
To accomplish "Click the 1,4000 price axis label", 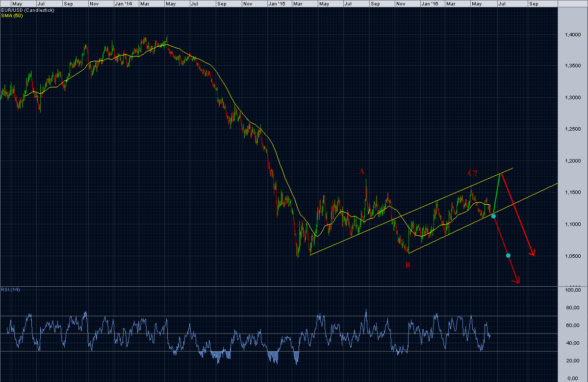I will tap(573, 34).
